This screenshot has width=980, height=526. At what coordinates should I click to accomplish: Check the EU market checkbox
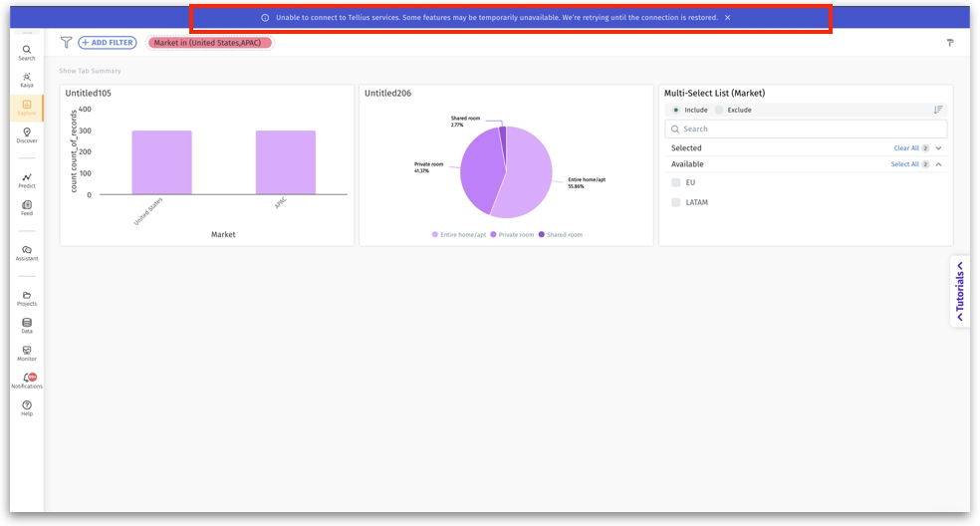pos(676,182)
